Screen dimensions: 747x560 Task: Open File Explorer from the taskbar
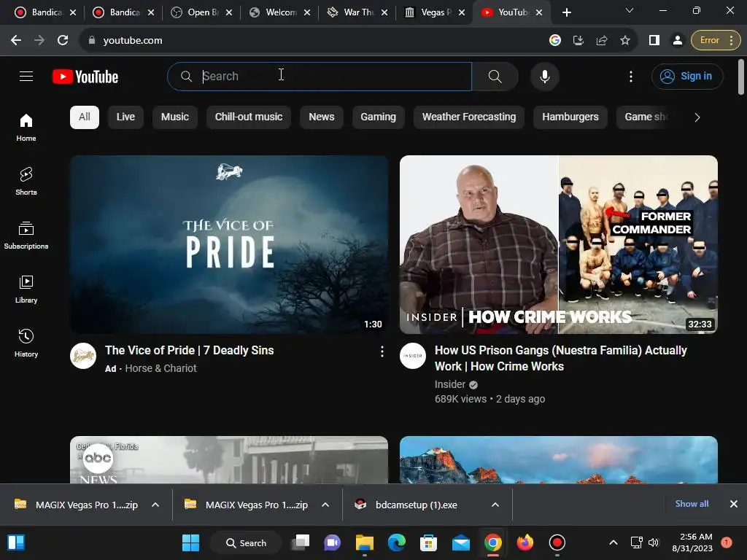tap(365, 542)
